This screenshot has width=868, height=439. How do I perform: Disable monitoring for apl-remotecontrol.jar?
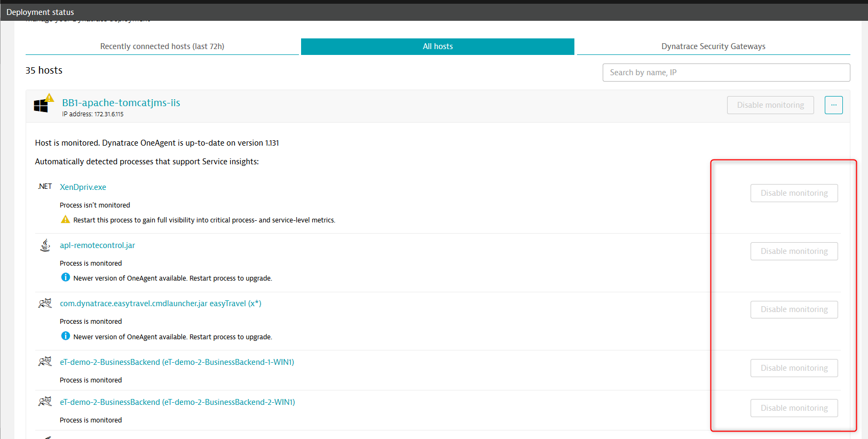pyautogui.click(x=794, y=251)
